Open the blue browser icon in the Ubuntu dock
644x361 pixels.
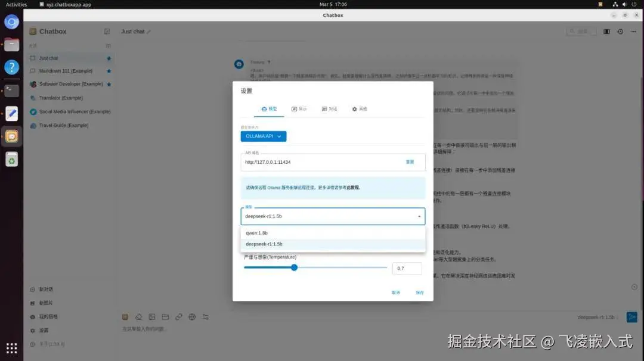point(11,21)
